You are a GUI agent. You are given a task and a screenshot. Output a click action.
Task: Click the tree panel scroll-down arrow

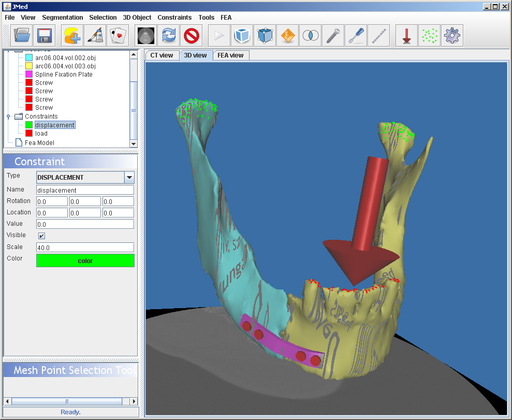[134, 143]
